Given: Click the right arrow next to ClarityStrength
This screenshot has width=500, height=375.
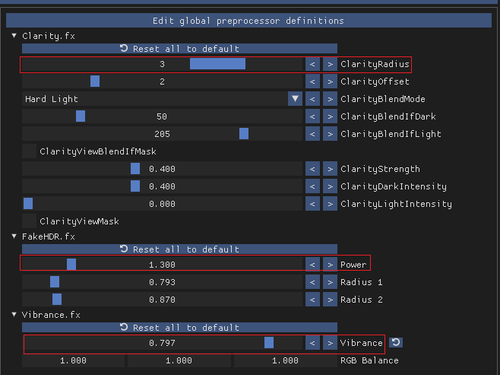Looking at the screenshot, I should tap(330, 169).
